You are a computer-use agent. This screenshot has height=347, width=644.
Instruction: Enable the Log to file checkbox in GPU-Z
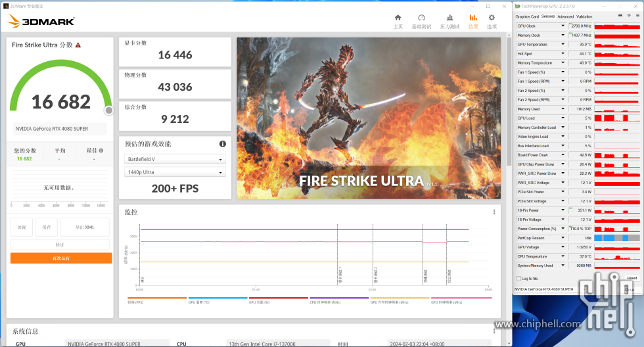click(518, 279)
